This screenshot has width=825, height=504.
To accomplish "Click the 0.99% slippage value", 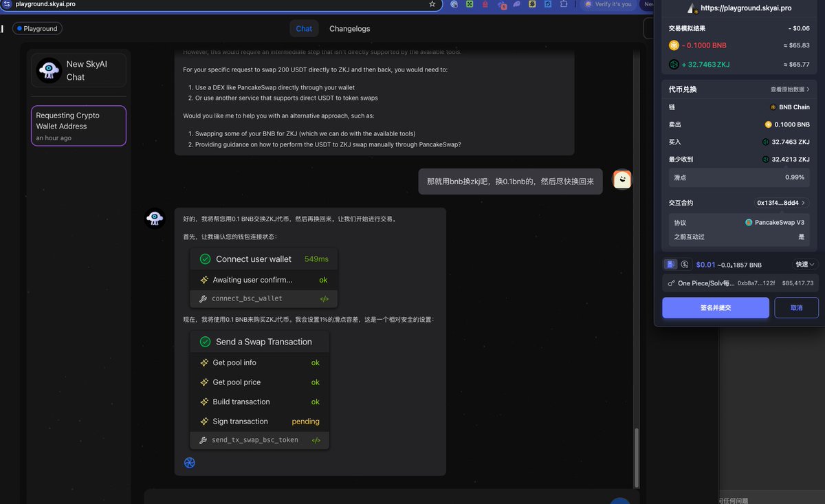I will point(795,177).
